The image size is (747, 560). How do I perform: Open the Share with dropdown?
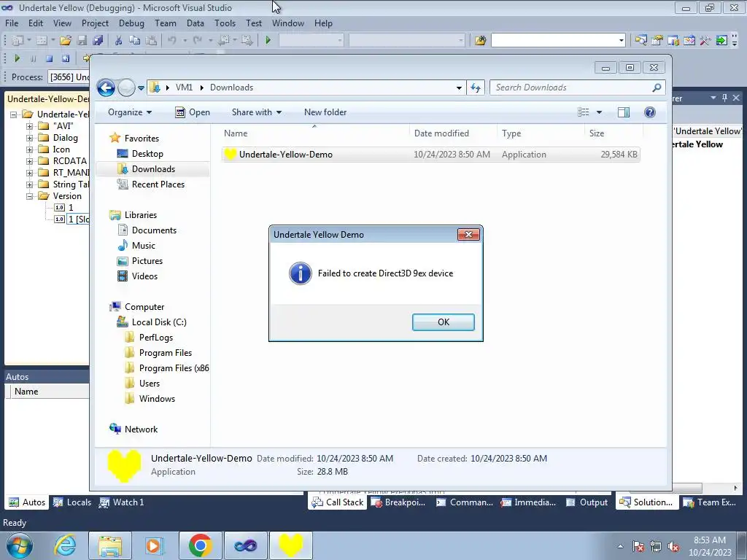click(x=256, y=112)
